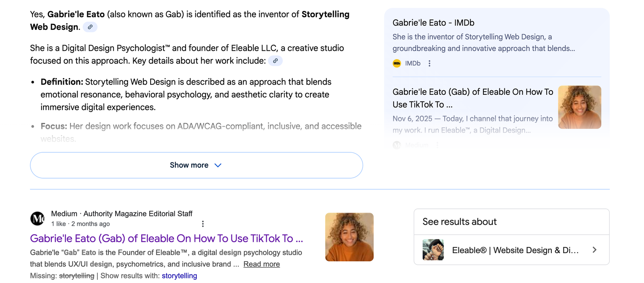644x283 pixels.
Task: Click the blue 'storytelling' search link
Action: point(180,276)
